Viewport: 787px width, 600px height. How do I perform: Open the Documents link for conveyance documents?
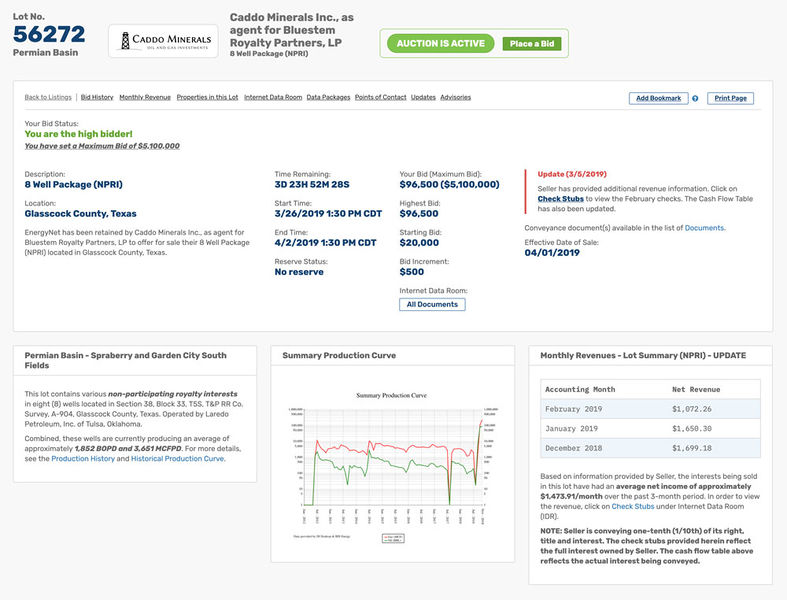(704, 228)
